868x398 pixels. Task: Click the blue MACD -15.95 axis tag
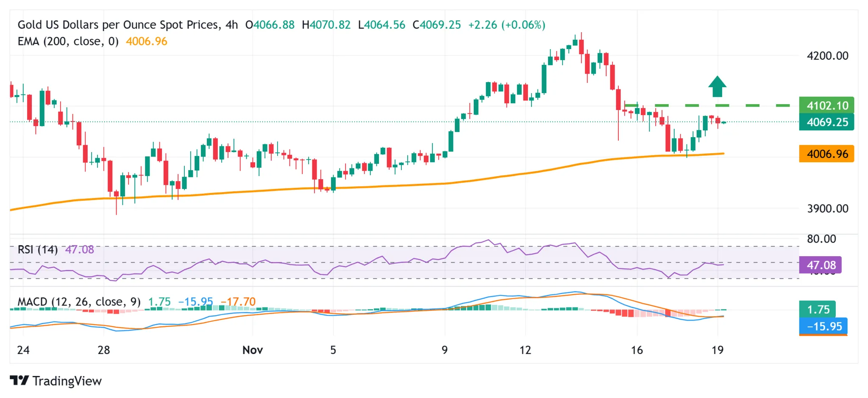click(823, 326)
